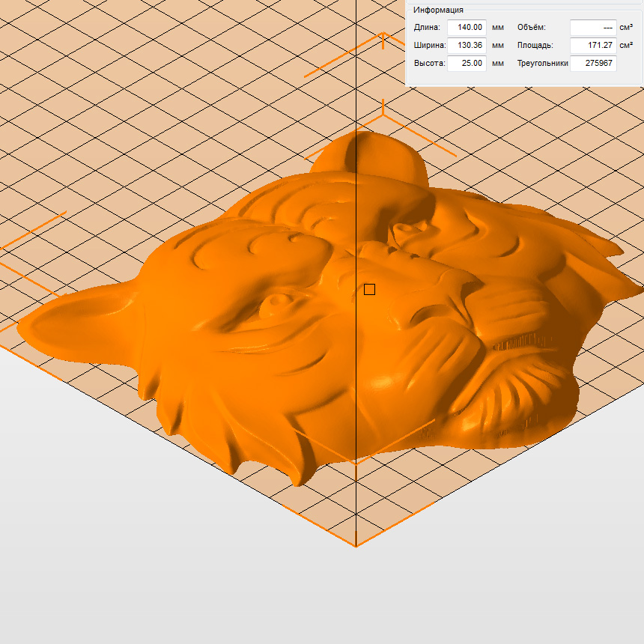
Task: Click the front corner of the build platform
Action: click(356, 545)
